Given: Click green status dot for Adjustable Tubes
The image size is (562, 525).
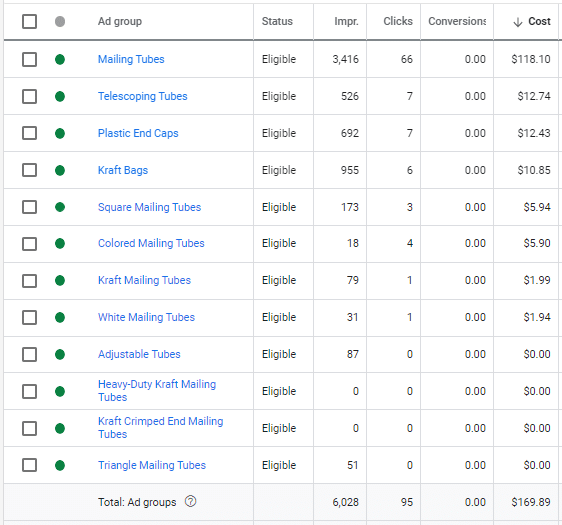Looking at the screenshot, I should [60, 354].
